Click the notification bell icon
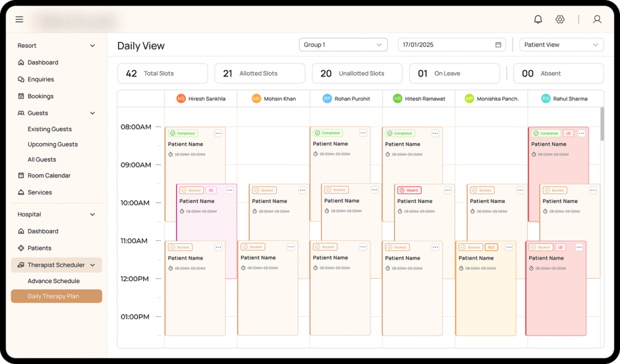 coord(538,19)
